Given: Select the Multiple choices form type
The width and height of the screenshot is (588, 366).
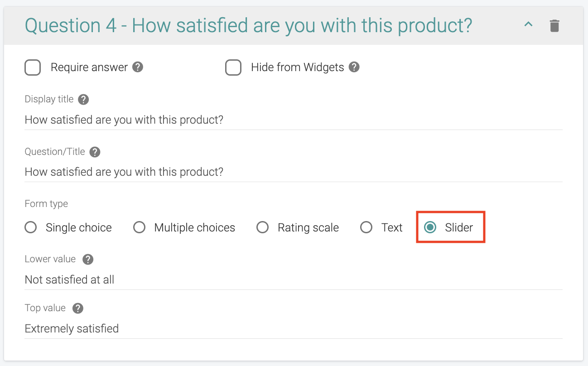Looking at the screenshot, I should pyautogui.click(x=139, y=227).
